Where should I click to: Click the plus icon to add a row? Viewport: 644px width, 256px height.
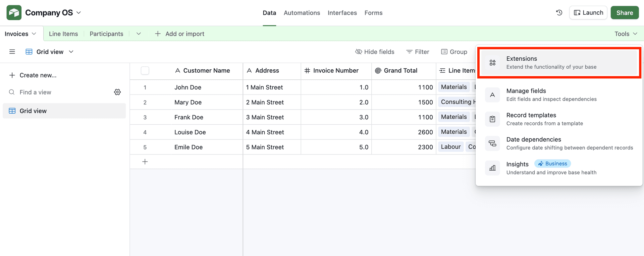pyautogui.click(x=145, y=162)
